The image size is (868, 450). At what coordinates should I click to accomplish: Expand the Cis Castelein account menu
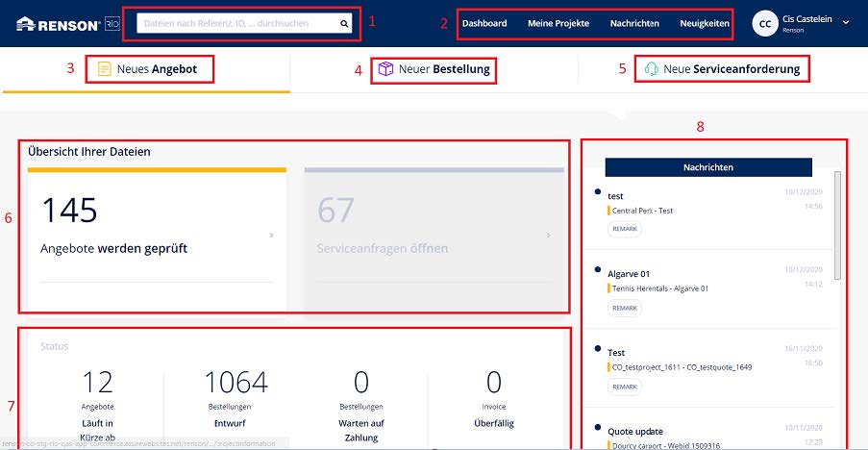(846, 21)
